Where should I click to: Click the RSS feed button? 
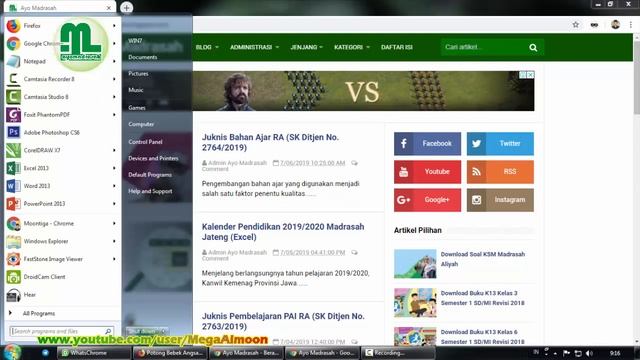[500, 172]
